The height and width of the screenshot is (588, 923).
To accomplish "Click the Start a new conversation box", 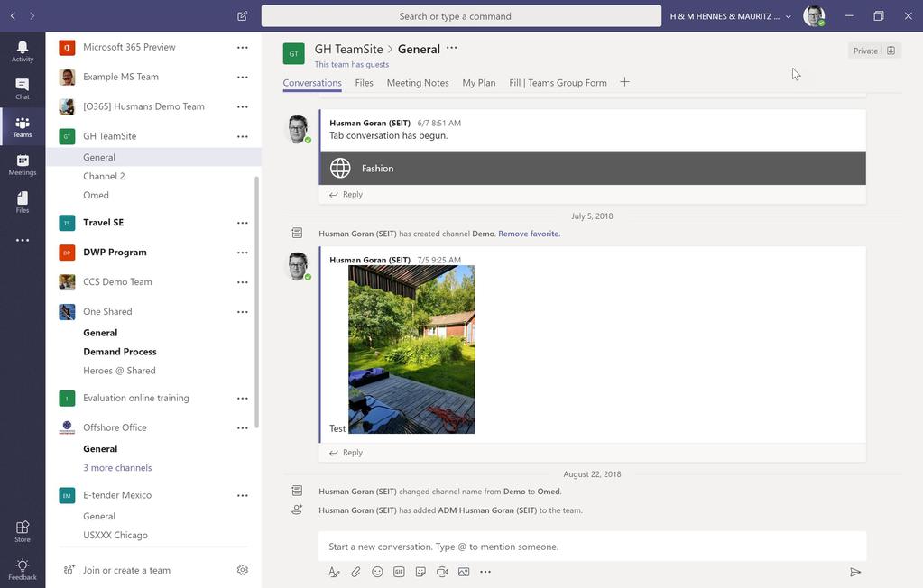I will pos(592,547).
